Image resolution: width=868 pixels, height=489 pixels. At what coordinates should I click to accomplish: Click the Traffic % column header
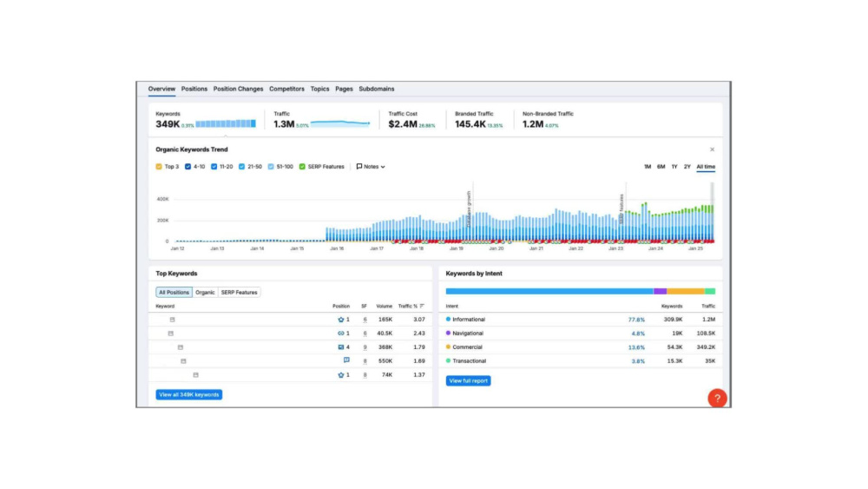407,306
